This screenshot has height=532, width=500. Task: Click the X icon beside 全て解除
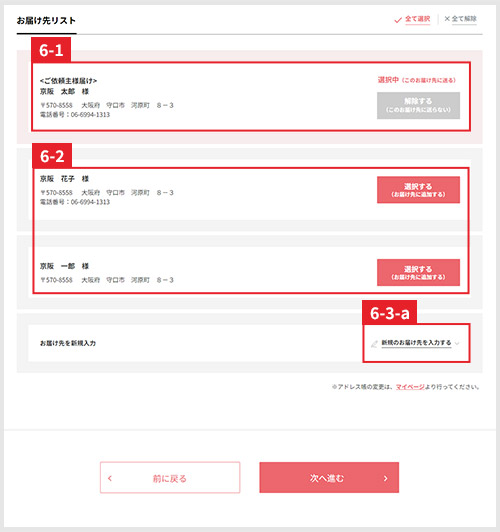tap(447, 19)
